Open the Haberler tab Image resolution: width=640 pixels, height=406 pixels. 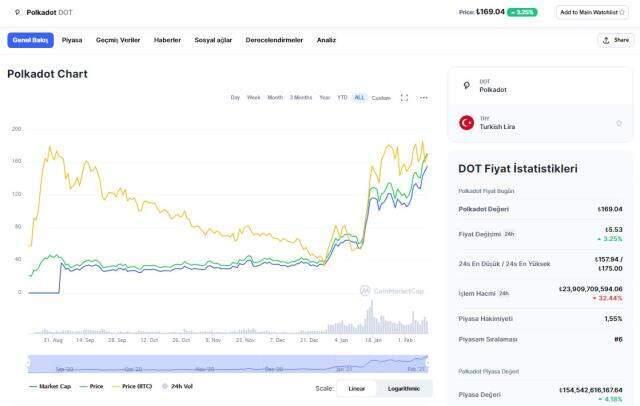[x=167, y=40]
